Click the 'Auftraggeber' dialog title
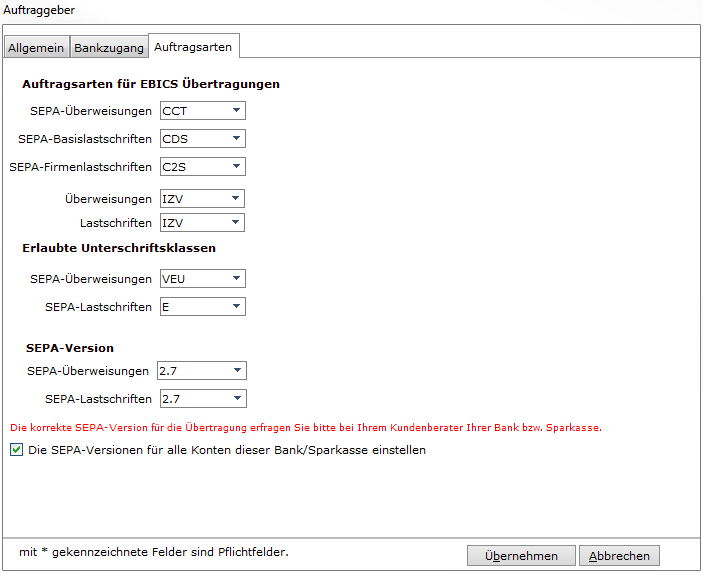Screen dimensions: 703x573 [39, 10]
